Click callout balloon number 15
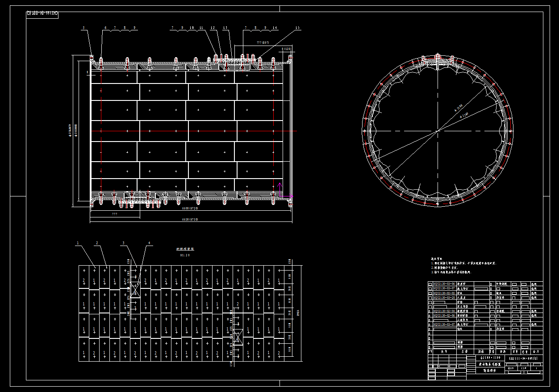 tap(298, 28)
